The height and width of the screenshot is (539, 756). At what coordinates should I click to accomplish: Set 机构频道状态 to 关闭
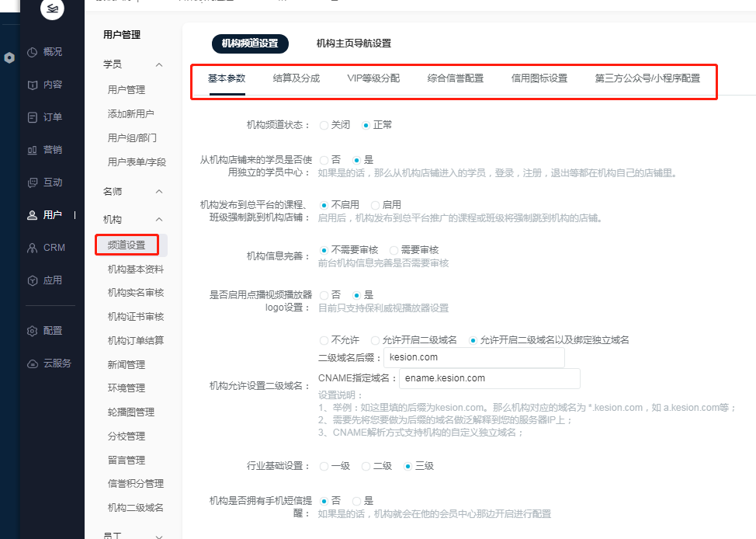(x=324, y=125)
